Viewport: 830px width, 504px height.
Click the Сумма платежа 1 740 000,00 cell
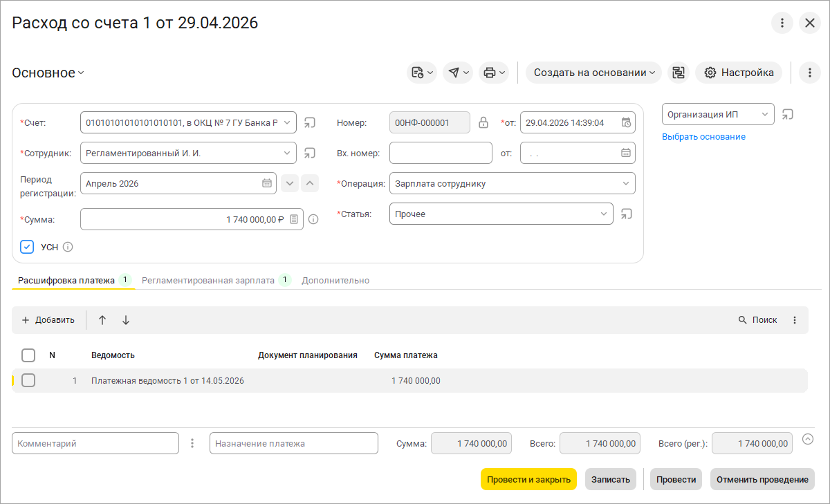416,381
